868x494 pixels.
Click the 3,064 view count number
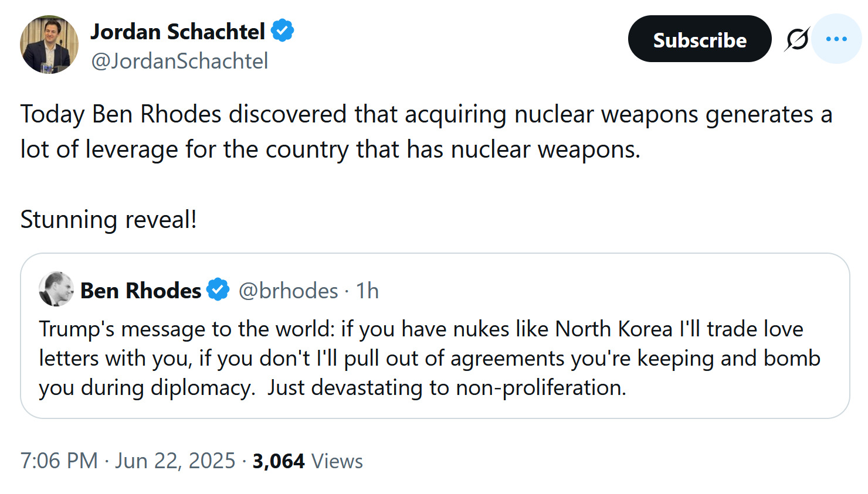click(279, 461)
